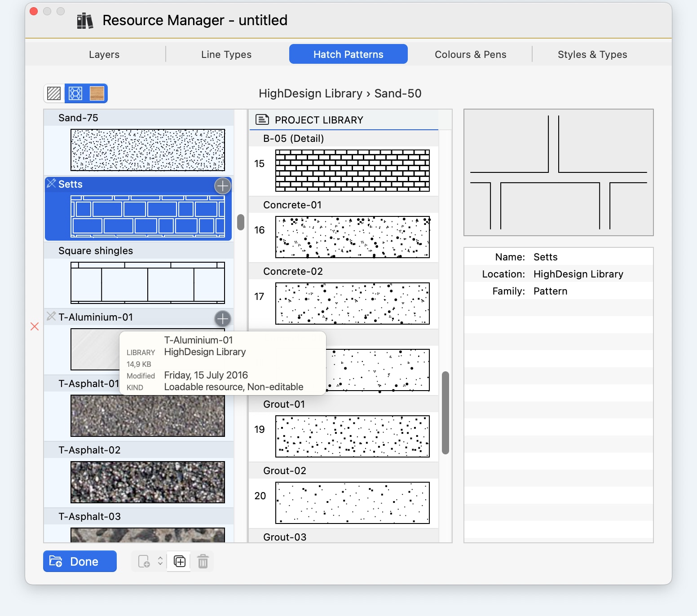The height and width of the screenshot is (616, 697).
Task: Click the Project Library list icon
Action: [x=262, y=119]
